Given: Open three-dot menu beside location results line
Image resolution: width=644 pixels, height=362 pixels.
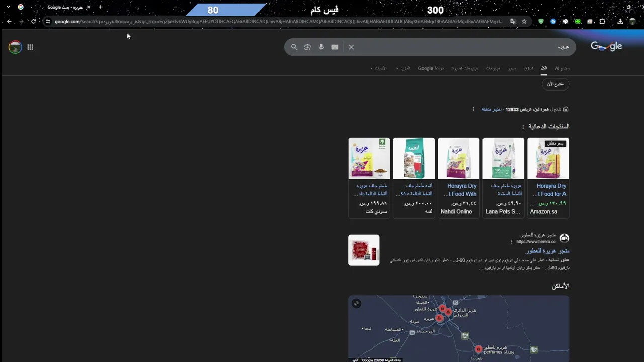Looking at the screenshot, I should [x=473, y=109].
